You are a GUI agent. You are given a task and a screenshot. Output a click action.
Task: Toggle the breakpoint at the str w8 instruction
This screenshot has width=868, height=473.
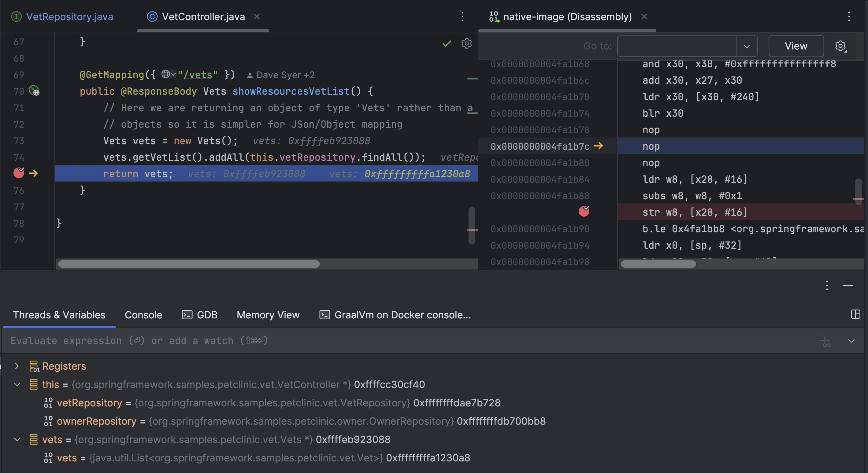pyautogui.click(x=584, y=212)
